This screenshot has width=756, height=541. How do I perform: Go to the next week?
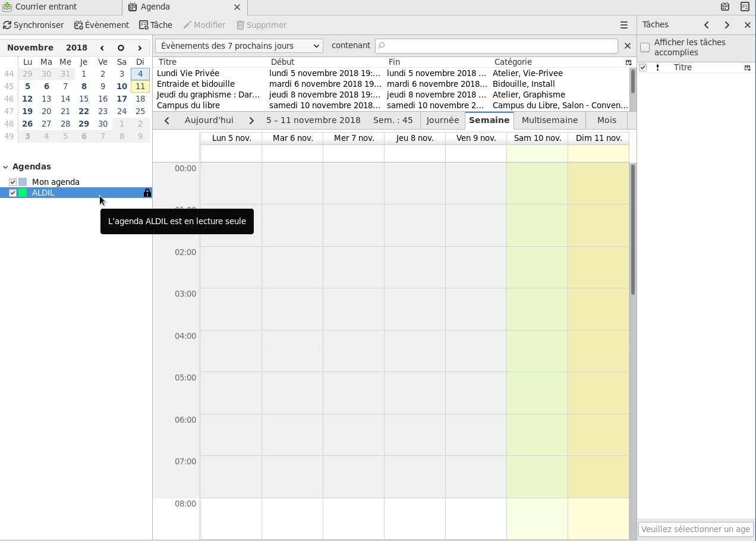(x=251, y=120)
